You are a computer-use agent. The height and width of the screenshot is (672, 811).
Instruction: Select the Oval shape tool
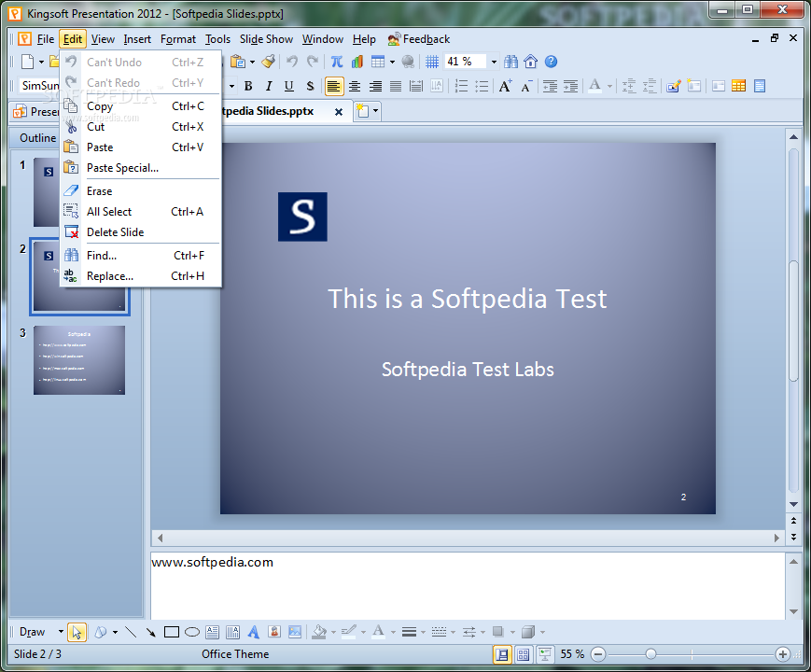pos(192,632)
